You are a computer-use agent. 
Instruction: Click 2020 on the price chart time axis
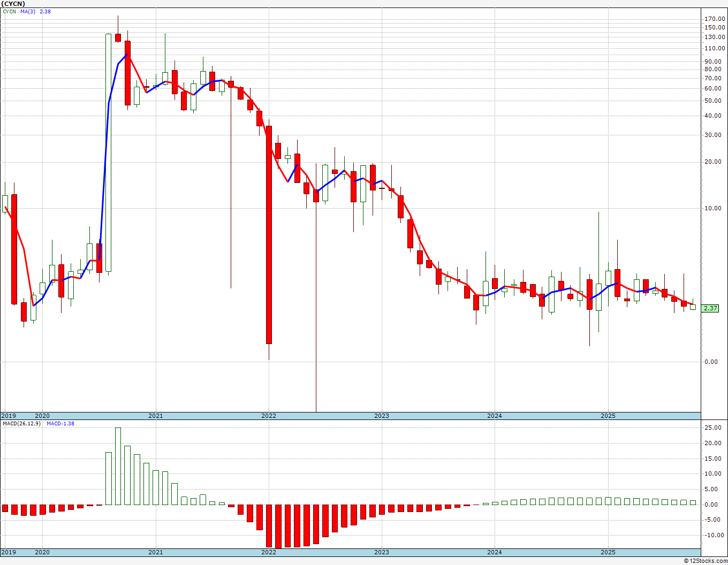click(x=42, y=416)
